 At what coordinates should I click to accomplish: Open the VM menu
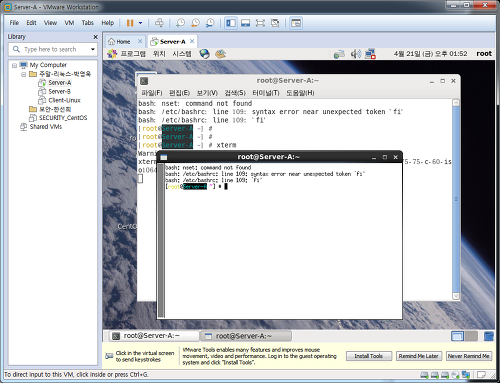[x=69, y=23]
